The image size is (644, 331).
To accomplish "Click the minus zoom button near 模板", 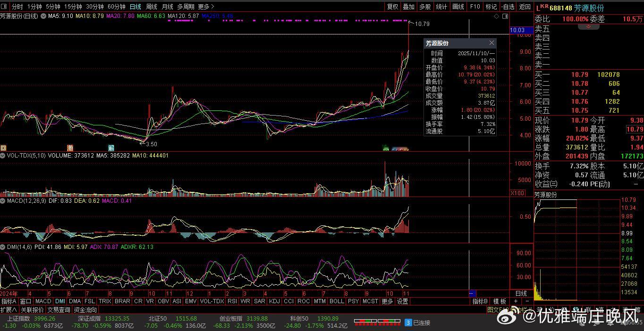I will [x=527, y=301].
